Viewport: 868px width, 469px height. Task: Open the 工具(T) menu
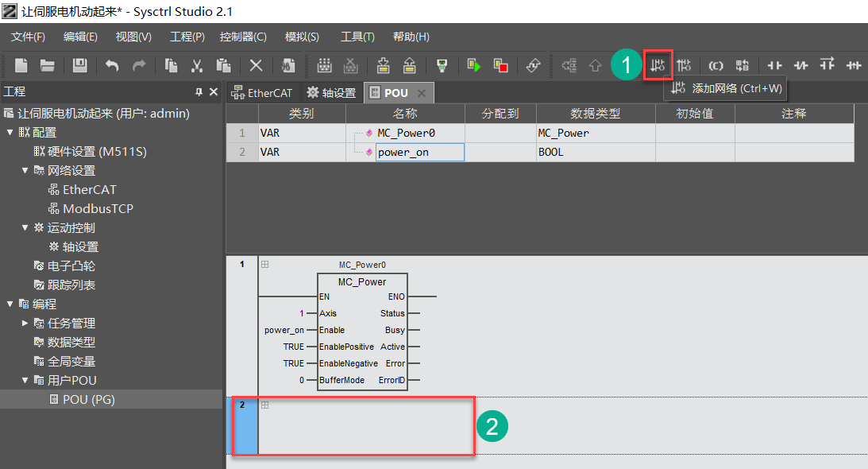coord(357,37)
